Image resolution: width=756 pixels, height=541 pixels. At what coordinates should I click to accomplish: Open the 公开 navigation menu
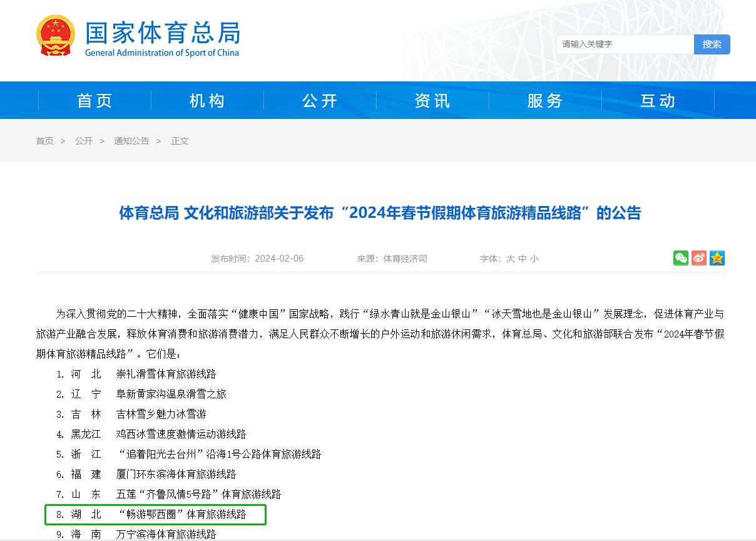pos(320,100)
